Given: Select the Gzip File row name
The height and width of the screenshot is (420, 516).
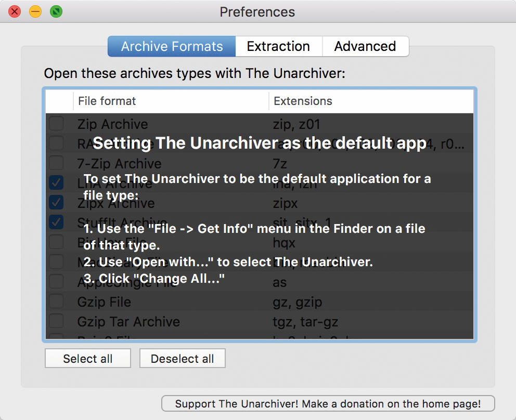Looking at the screenshot, I should coord(104,302).
